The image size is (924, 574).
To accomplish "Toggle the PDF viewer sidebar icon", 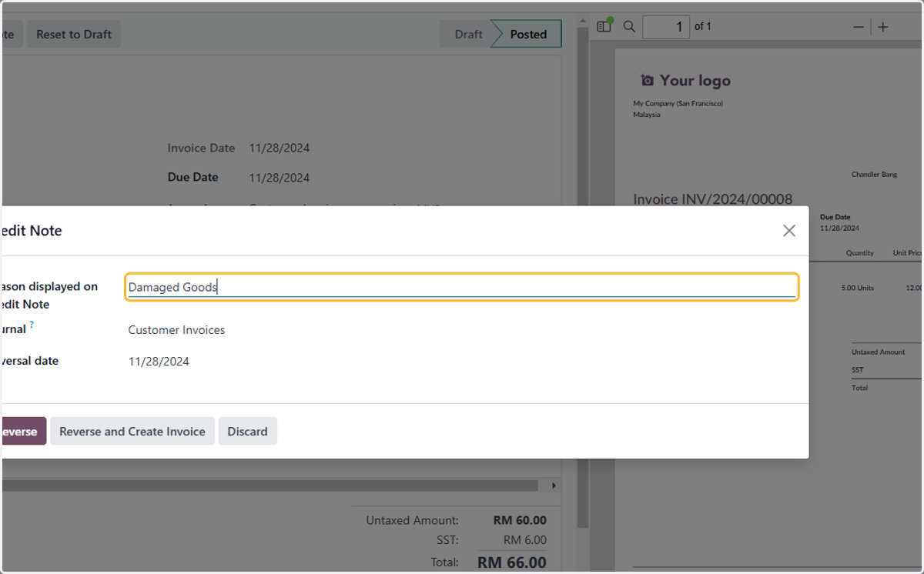I will tap(604, 27).
